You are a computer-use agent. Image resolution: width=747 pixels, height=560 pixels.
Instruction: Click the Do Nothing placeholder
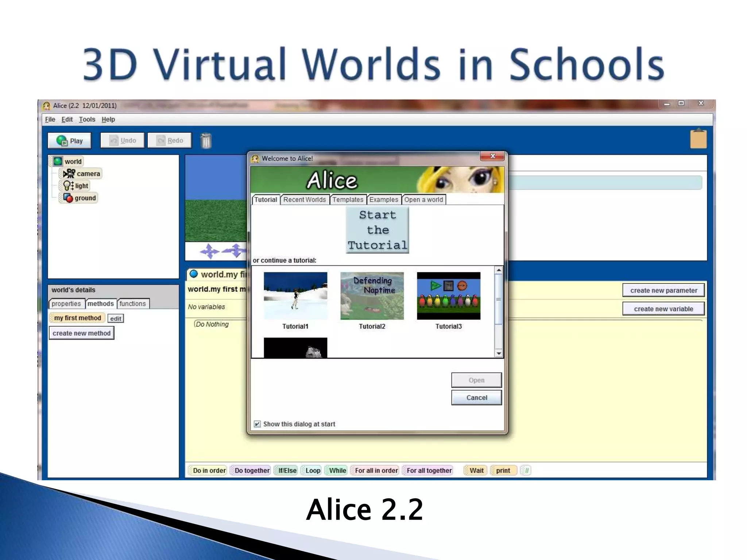213,324
